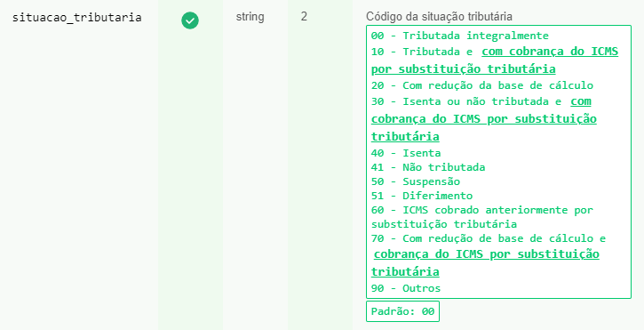The image size is (644, 330).
Task: Click the '41 - Não tributada' entry
Action: [x=428, y=167]
